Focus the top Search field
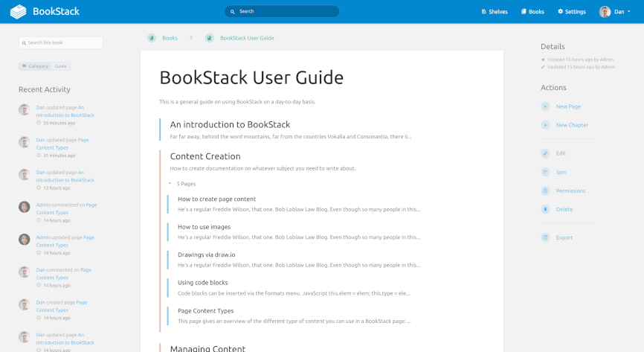The image size is (644, 352). click(282, 11)
